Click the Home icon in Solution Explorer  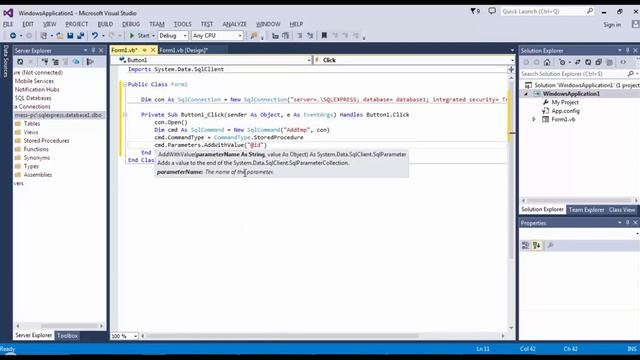point(547,62)
